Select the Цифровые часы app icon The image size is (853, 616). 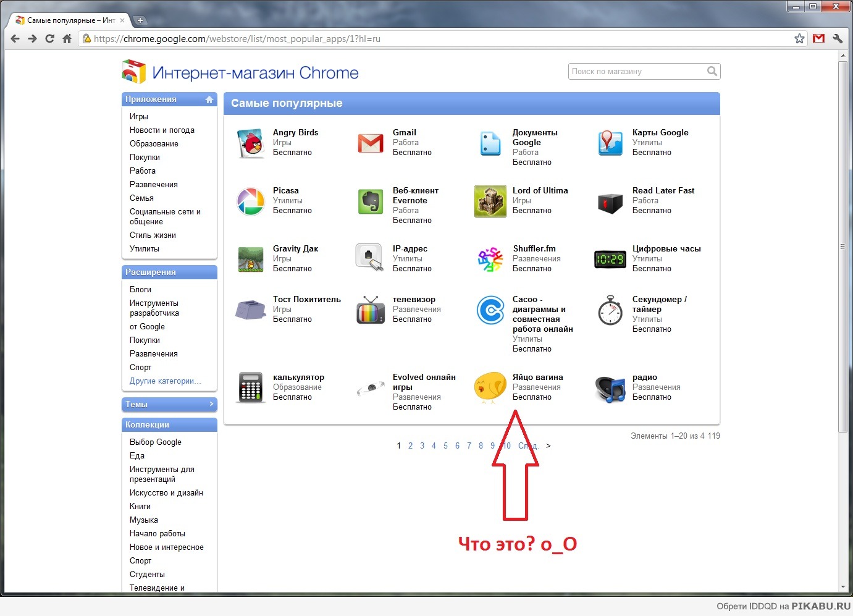click(610, 259)
